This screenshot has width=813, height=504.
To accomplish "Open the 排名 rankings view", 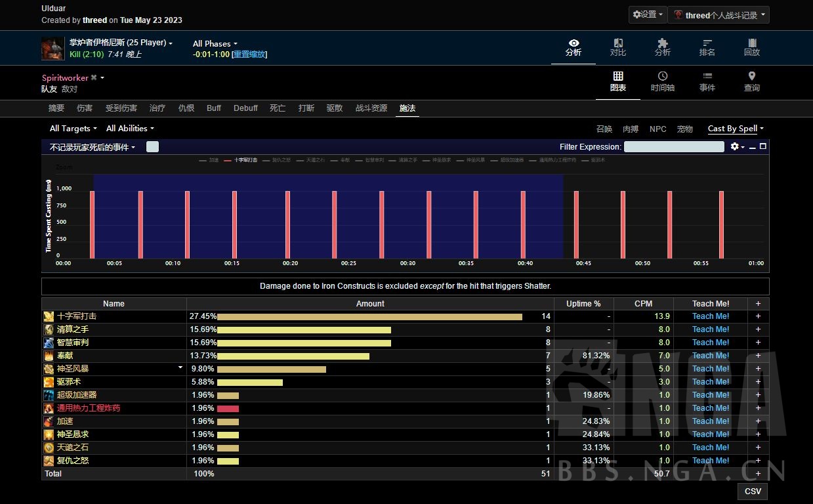I will pyautogui.click(x=707, y=47).
